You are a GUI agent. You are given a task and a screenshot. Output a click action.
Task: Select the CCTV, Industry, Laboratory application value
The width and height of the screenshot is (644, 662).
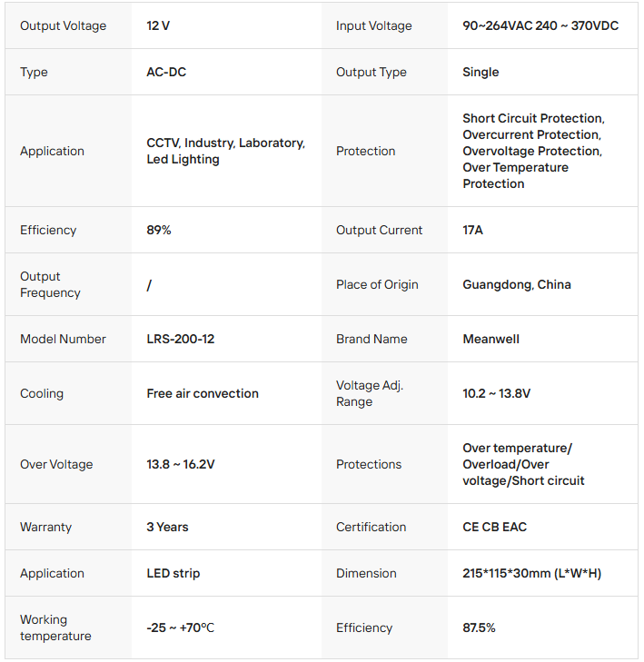225,151
